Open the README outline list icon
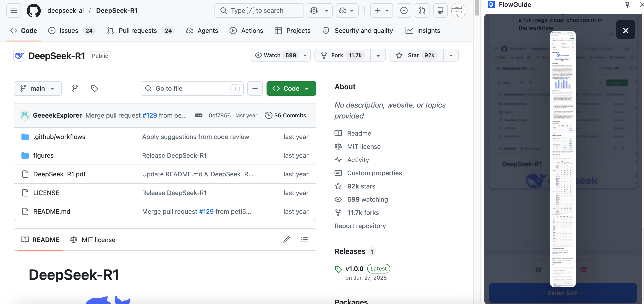 [304, 240]
